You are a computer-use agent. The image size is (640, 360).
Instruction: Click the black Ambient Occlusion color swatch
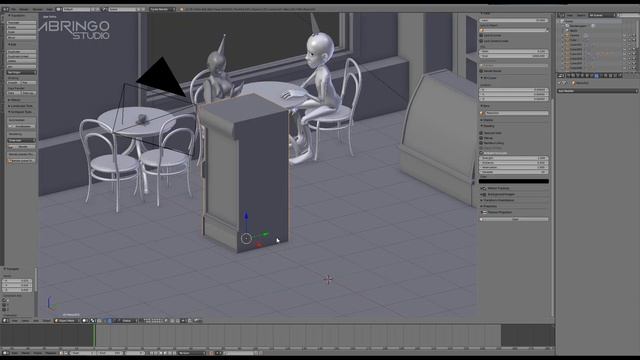coord(514,181)
